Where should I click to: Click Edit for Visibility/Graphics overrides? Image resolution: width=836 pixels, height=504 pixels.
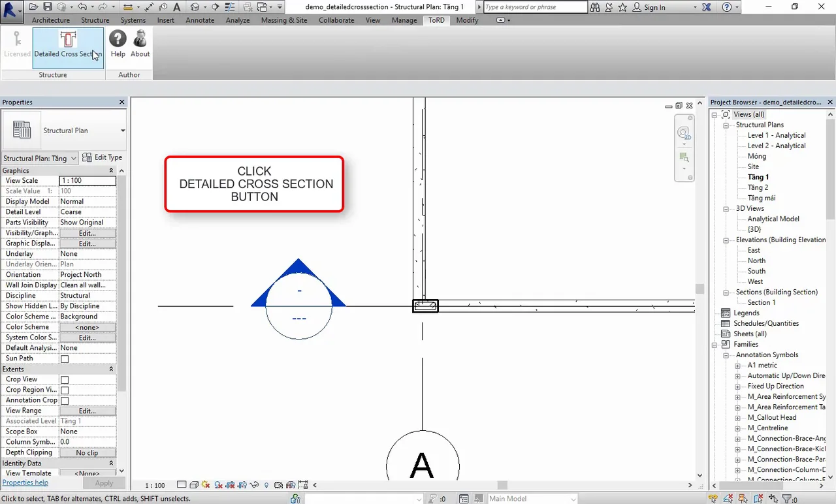pos(88,233)
